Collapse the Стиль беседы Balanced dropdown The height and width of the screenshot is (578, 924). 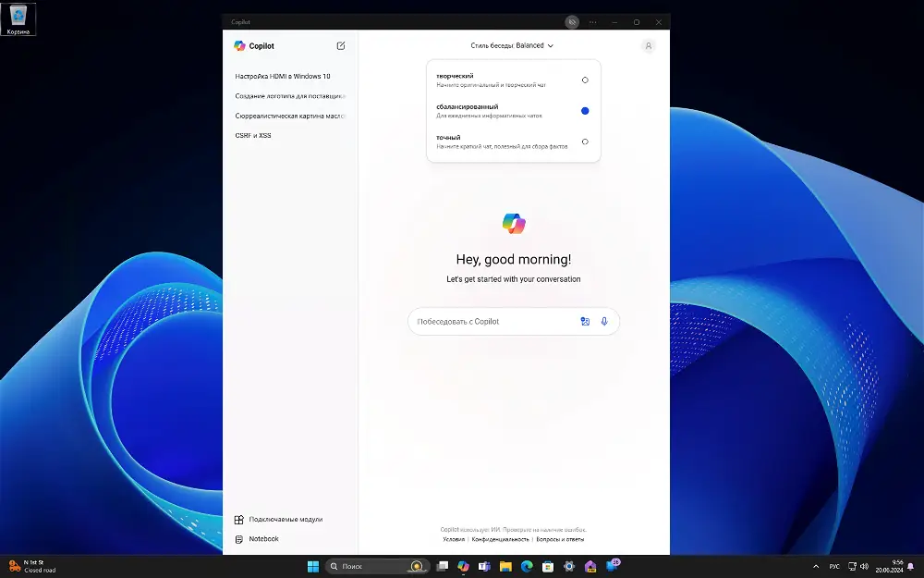pos(512,45)
